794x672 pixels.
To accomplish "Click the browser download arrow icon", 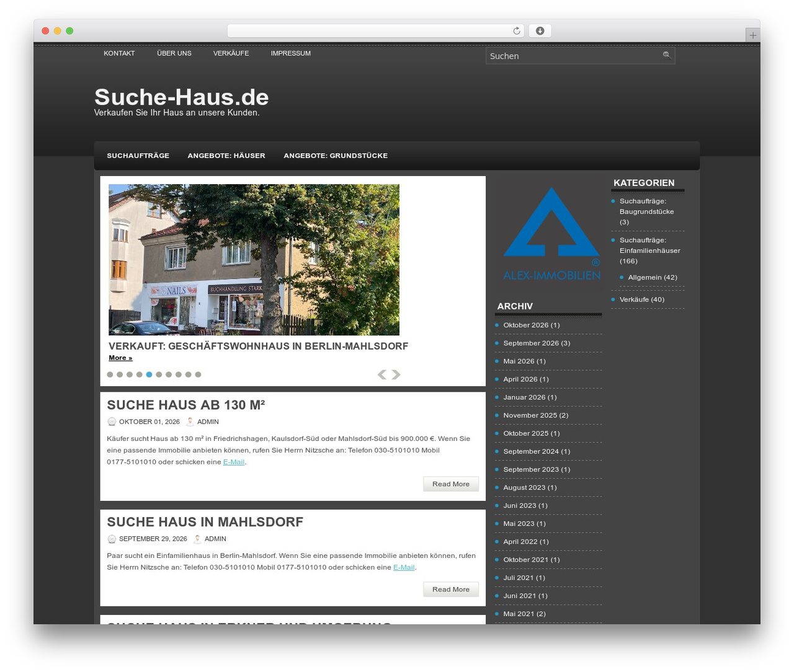I will 540,31.
